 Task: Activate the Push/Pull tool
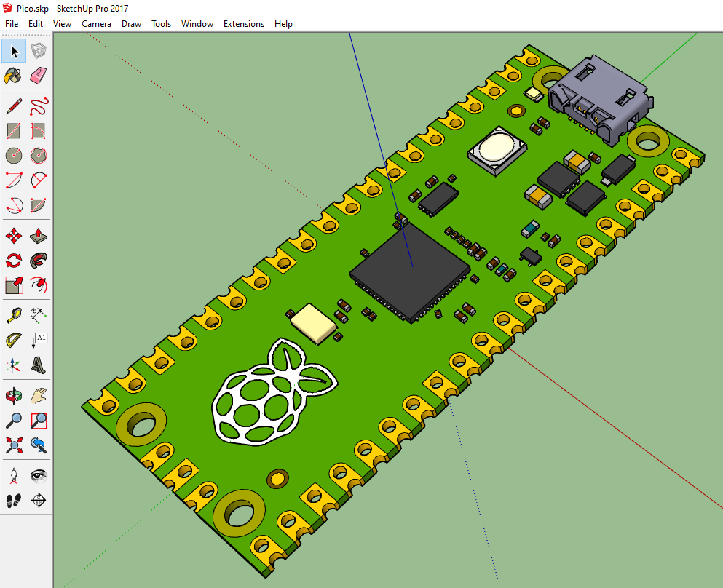[38, 236]
